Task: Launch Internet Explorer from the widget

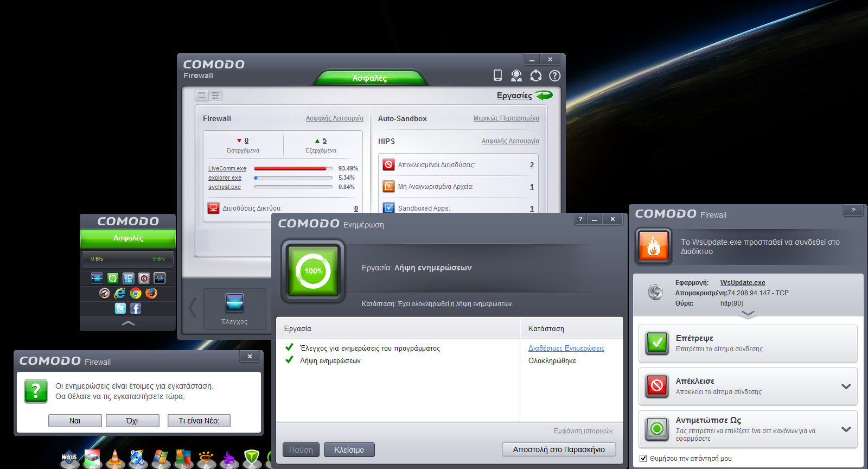Action: (x=120, y=293)
